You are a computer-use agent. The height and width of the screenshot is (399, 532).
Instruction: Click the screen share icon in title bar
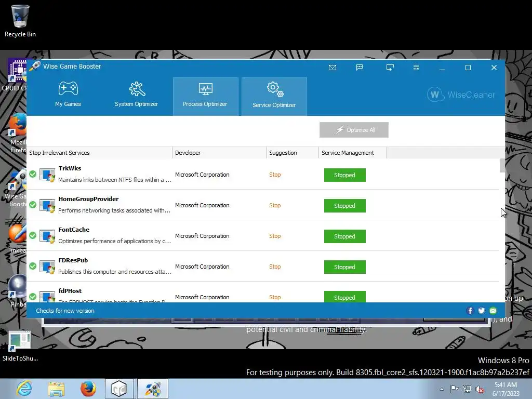(x=390, y=68)
